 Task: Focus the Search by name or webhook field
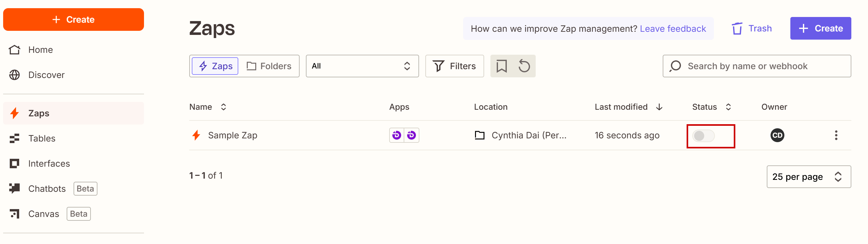tap(756, 66)
